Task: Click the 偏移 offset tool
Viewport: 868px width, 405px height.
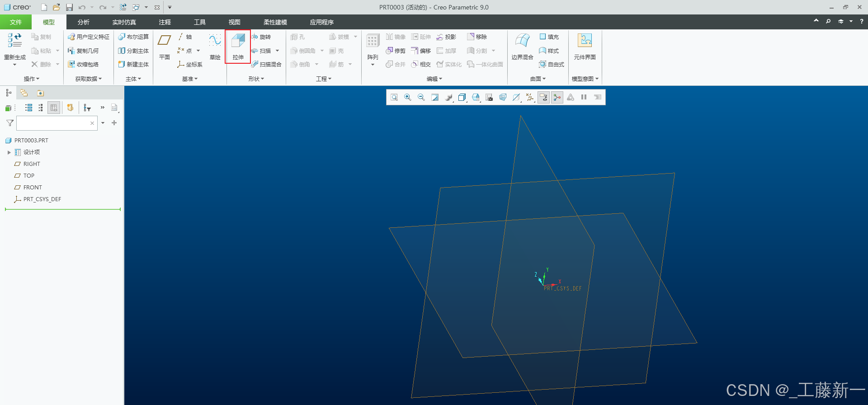Action: pyautogui.click(x=421, y=51)
